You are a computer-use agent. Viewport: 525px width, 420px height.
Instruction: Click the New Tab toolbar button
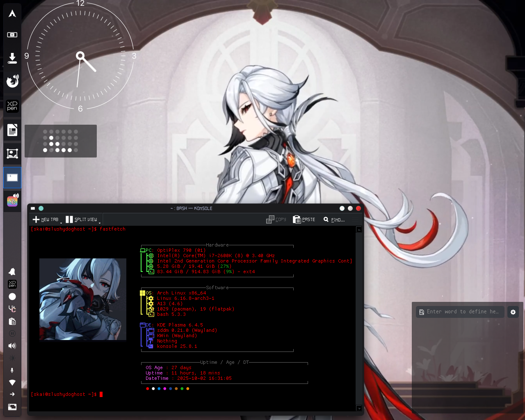pos(46,219)
